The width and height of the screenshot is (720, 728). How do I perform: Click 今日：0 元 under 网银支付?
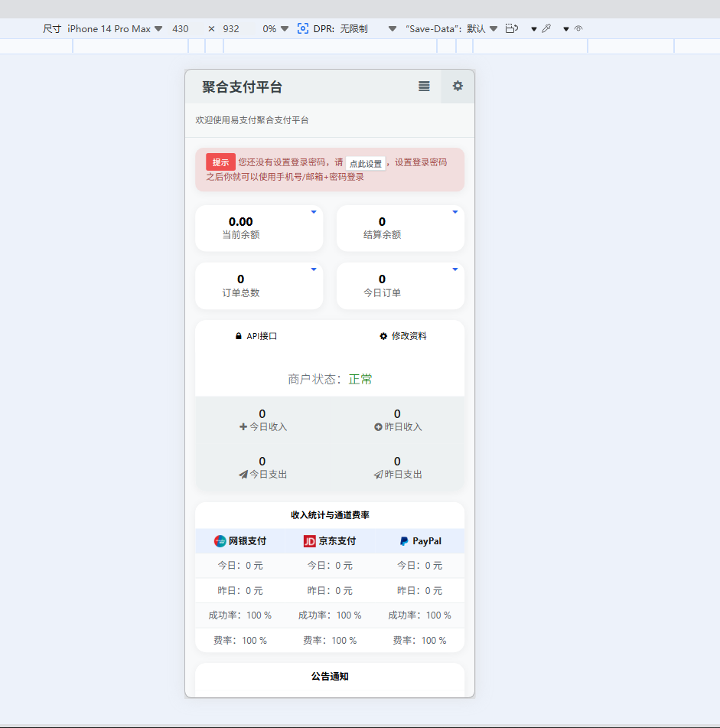(x=240, y=566)
